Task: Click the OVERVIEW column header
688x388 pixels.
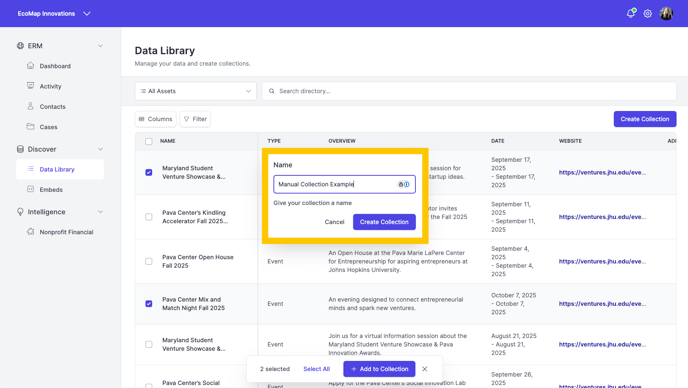Action: tap(342, 141)
